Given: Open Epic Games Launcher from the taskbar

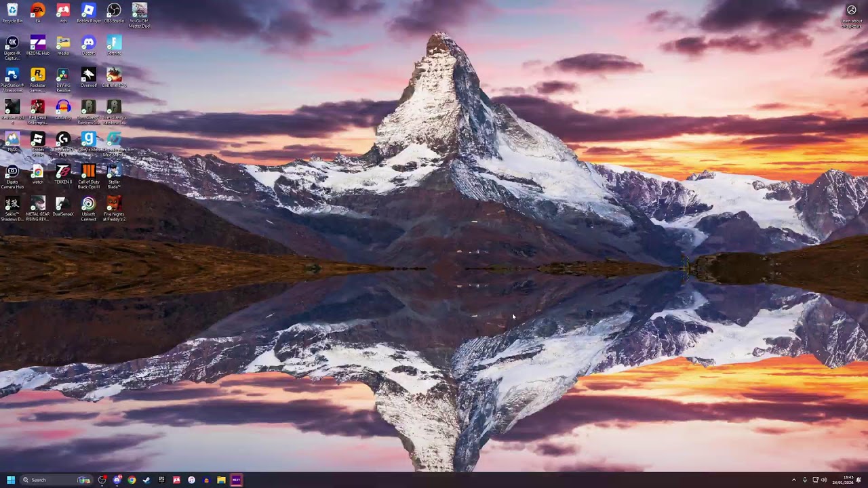Looking at the screenshot, I should coord(161,480).
